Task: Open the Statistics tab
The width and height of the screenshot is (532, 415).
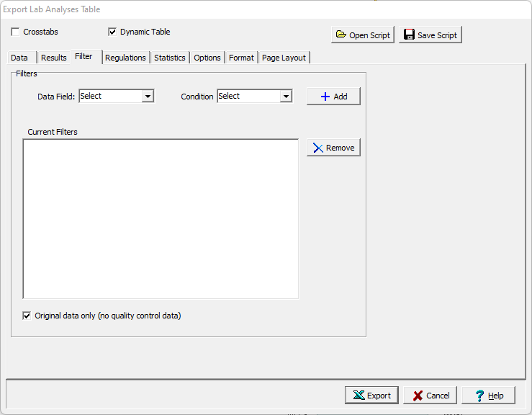Action: [x=170, y=58]
